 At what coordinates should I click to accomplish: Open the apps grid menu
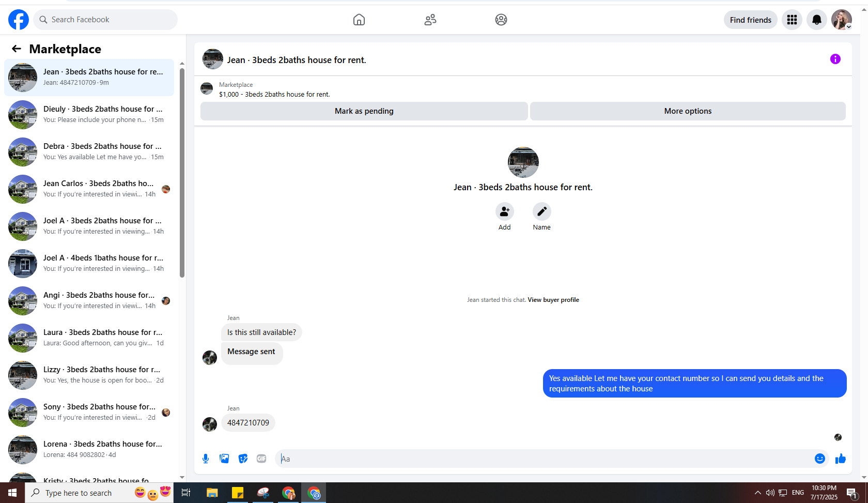(x=792, y=20)
